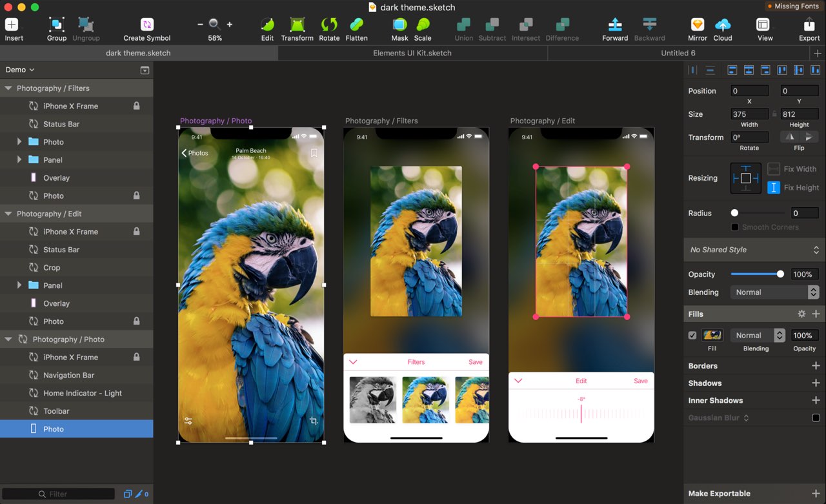The height and width of the screenshot is (504, 826).
Task: Switch to the Elements UI Kit.sketch tab
Action: [x=412, y=53]
